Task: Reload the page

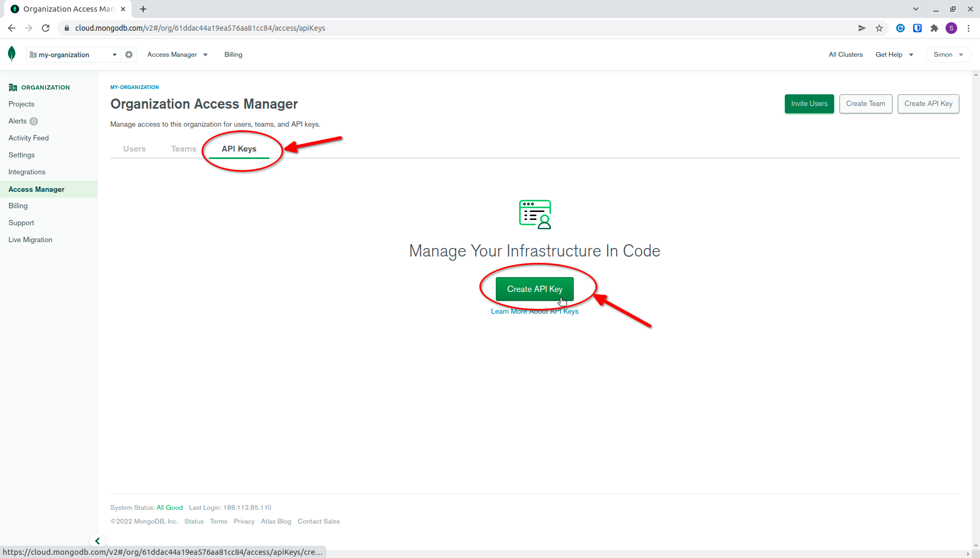Action: click(46, 28)
